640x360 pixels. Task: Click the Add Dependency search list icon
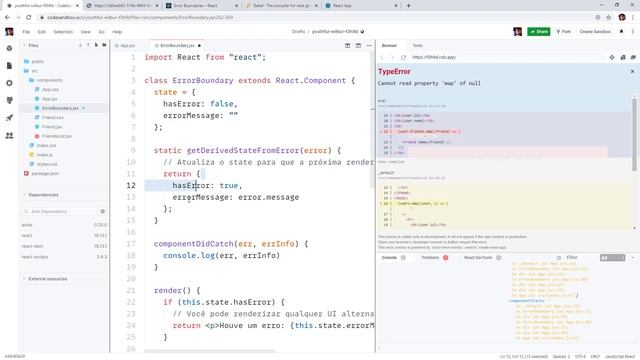pyautogui.click(x=102, y=211)
